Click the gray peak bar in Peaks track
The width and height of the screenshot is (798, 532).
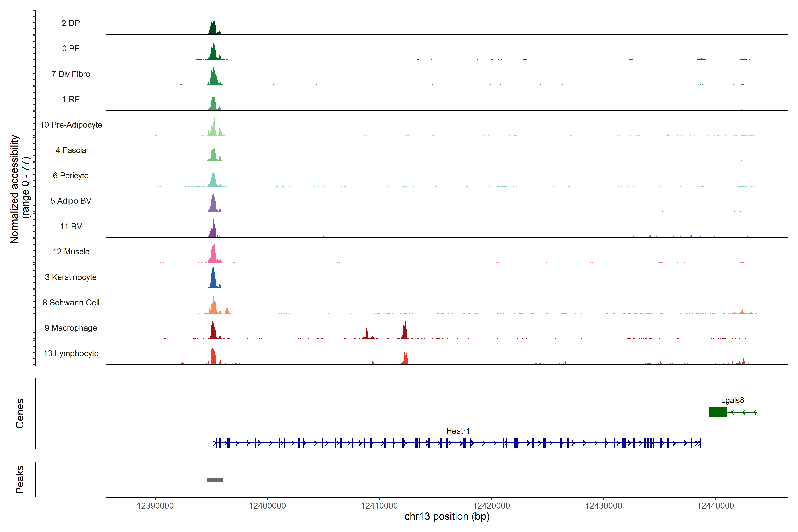(215, 479)
